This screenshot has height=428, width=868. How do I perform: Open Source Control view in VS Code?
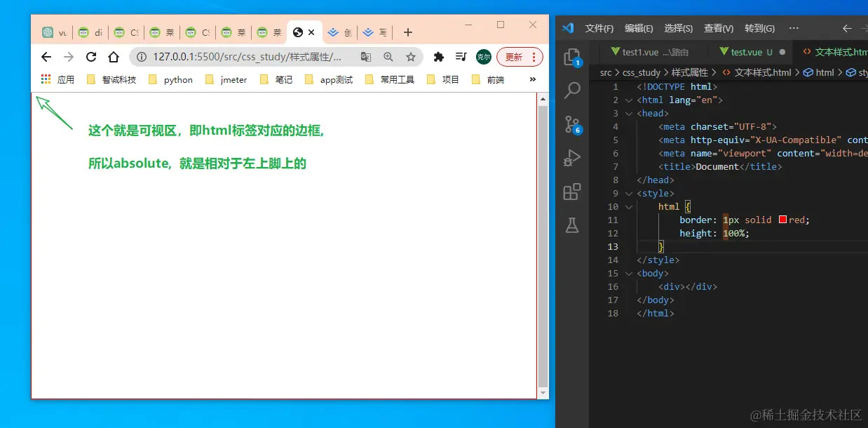[x=572, y=124]
